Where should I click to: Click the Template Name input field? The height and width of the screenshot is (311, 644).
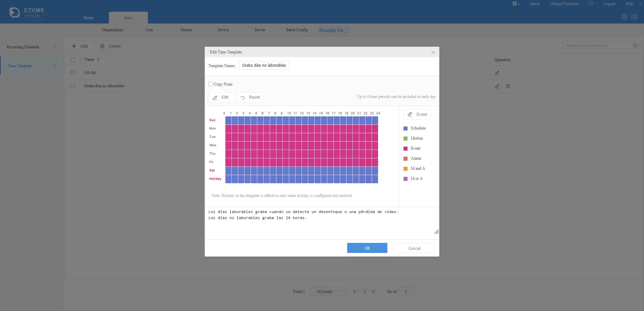[x=264, y=65]
